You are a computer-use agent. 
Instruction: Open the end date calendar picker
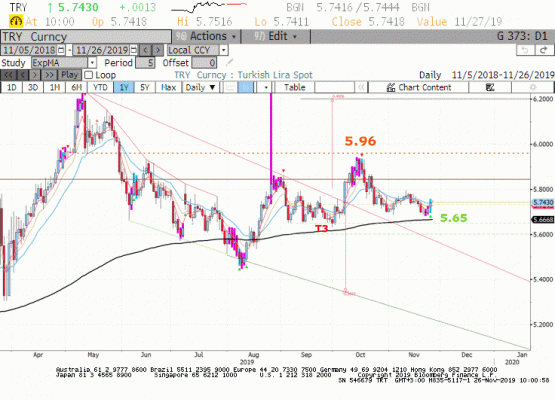tap(134, 50)
